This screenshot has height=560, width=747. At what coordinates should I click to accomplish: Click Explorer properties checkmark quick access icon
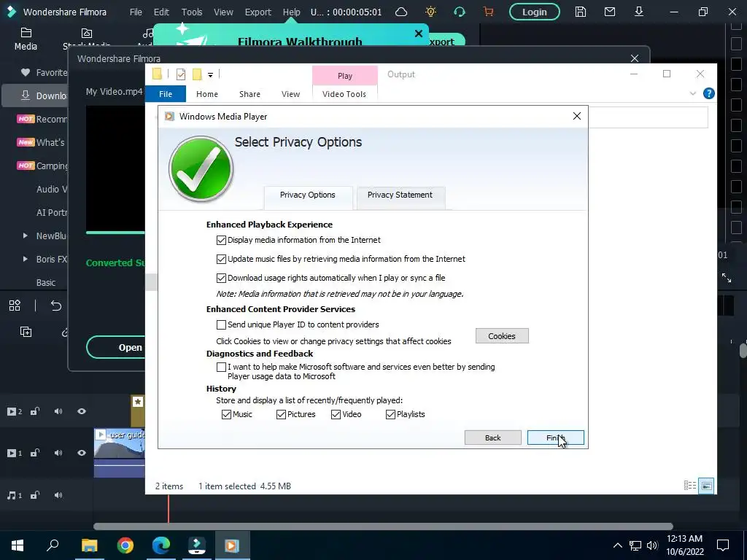pos(181,74)
